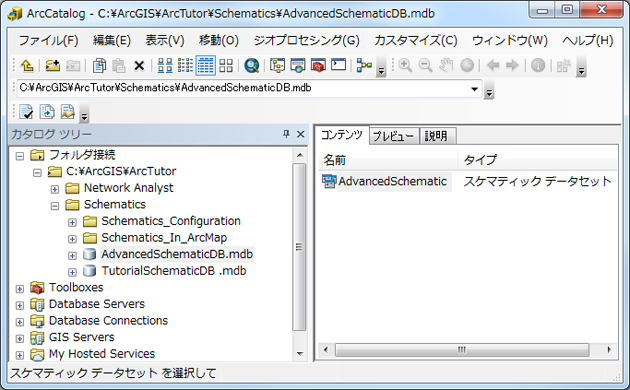Click the Pan hand tool
Screen dimensions: 630x390
[x=446, y=65]
